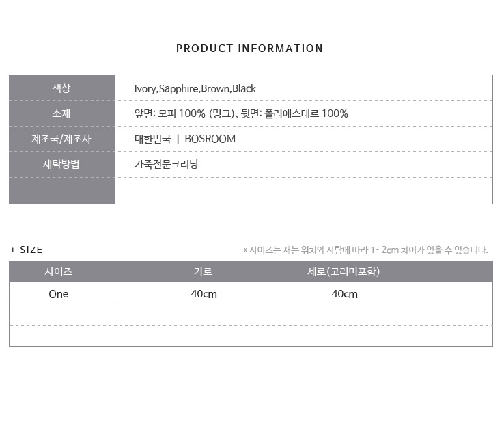The image size is (504, 430).
Task: Click the size measurement disclaimer note
Action: [x=365, y=250]
